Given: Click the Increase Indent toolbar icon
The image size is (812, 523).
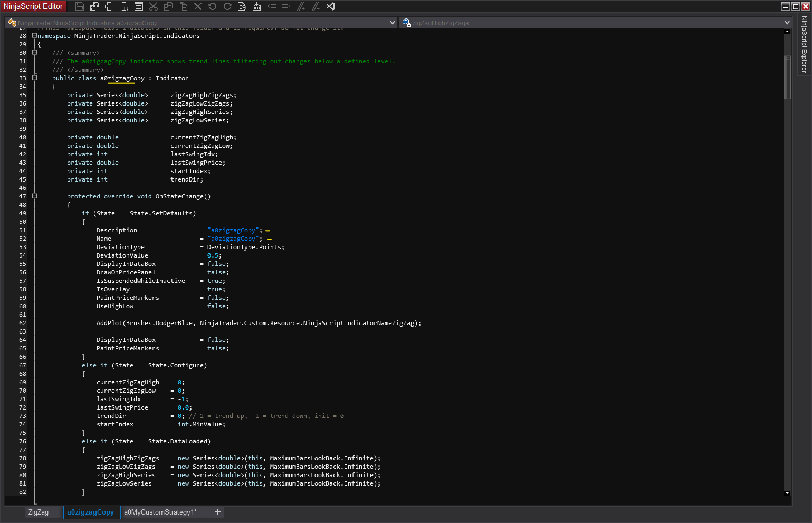Looking at the screenshot, I should pos(286,6).
